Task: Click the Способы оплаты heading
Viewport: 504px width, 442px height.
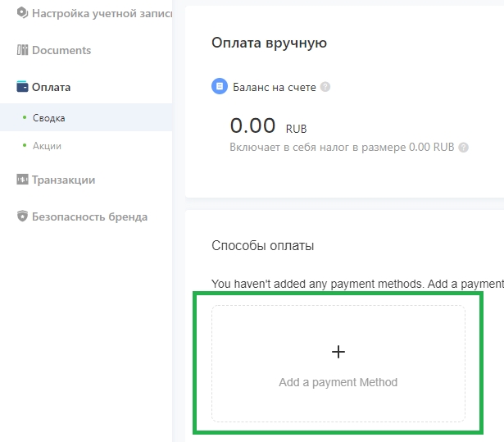Action: click(x=262, y=246)
